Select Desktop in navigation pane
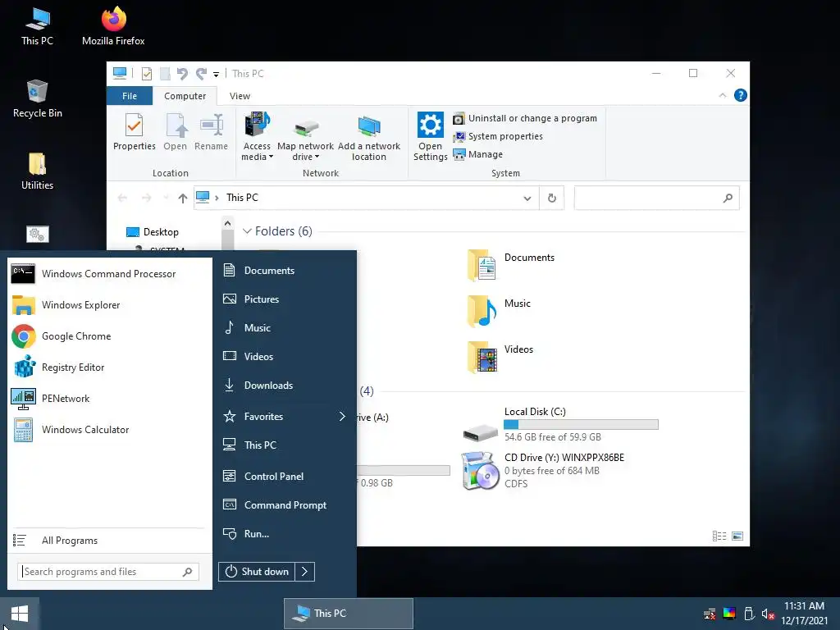Viewport: 840px width, 630px height. coord(153,232)
